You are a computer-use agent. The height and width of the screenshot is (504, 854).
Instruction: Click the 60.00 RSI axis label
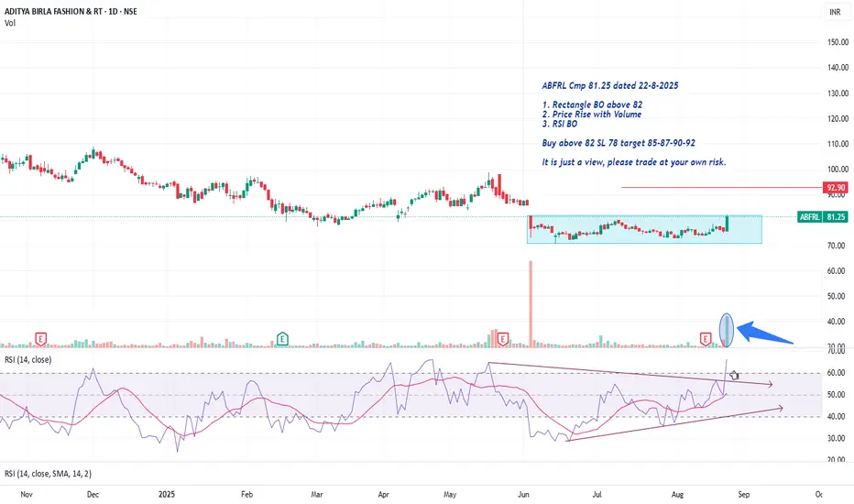[837, 373]
